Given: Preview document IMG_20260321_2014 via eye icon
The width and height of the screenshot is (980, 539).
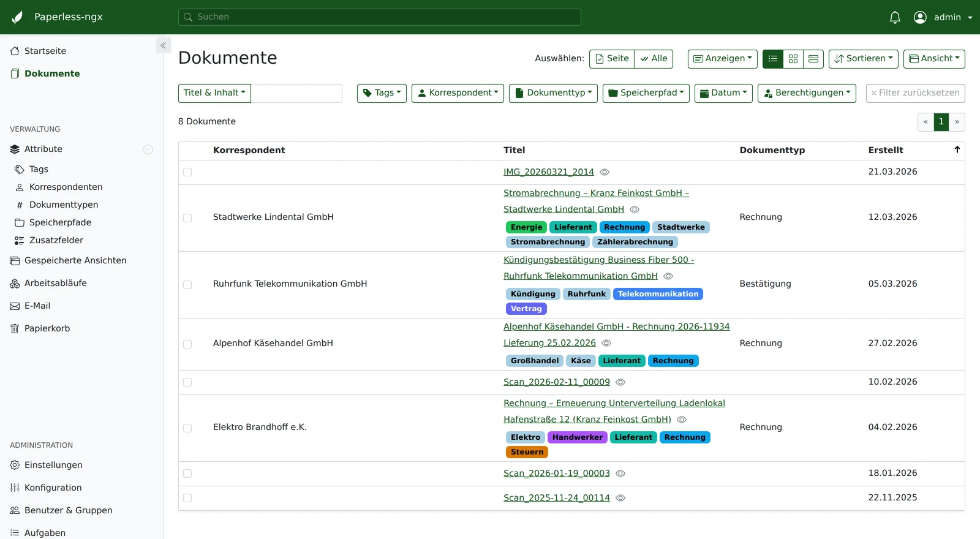Looking at the screenshot, I should click(x=605, y=172).
